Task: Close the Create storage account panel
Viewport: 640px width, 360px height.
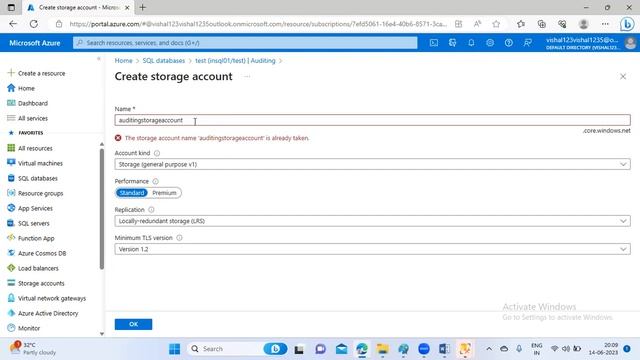Action: pos(623,76)
